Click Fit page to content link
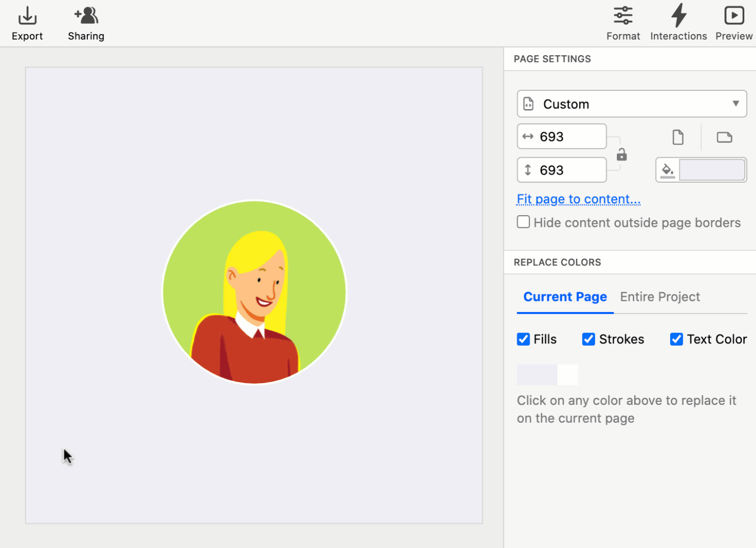 578,199
